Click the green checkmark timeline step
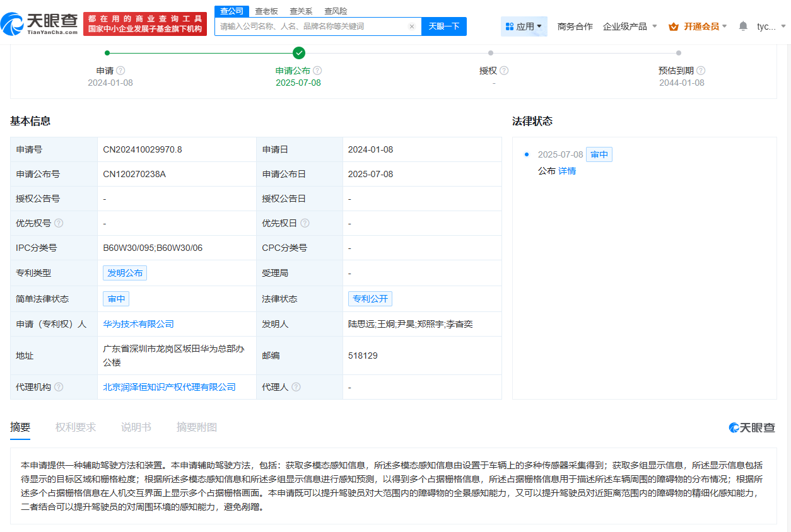The image size is (791, 532). click(299, 53)
